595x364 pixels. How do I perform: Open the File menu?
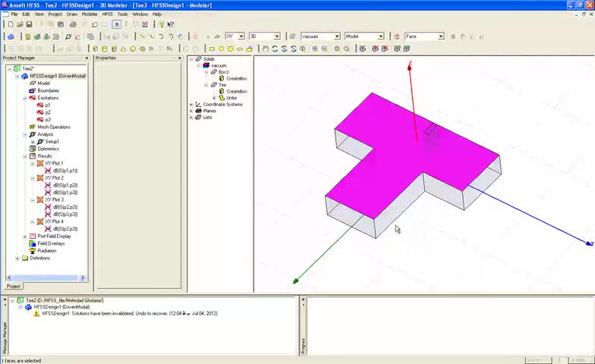click(x=14, y=14)
